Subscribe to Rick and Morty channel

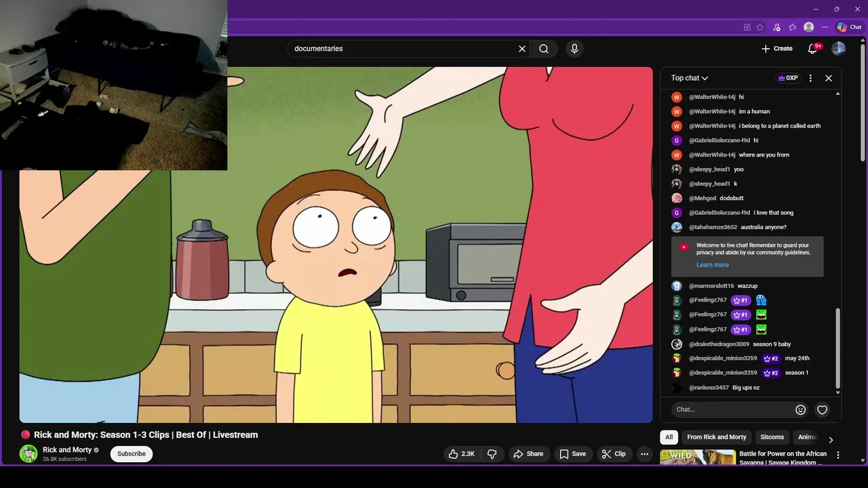coord(132,454)
